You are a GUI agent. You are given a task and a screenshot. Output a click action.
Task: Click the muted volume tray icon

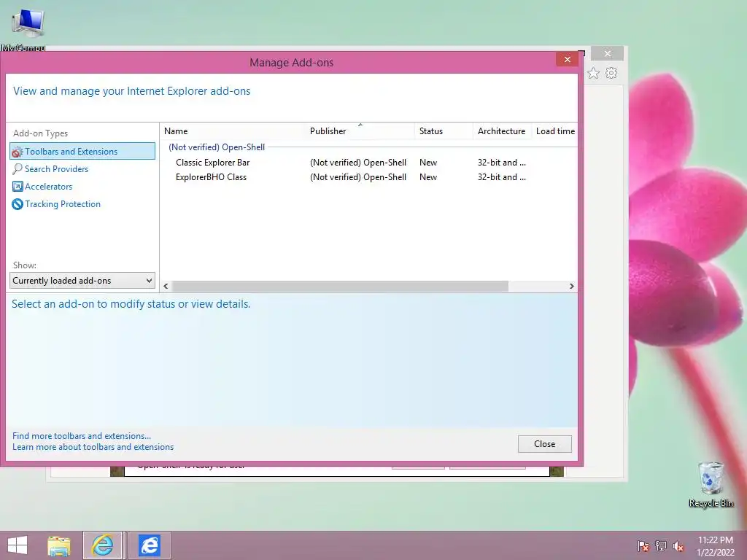click(x=678, y=546)
